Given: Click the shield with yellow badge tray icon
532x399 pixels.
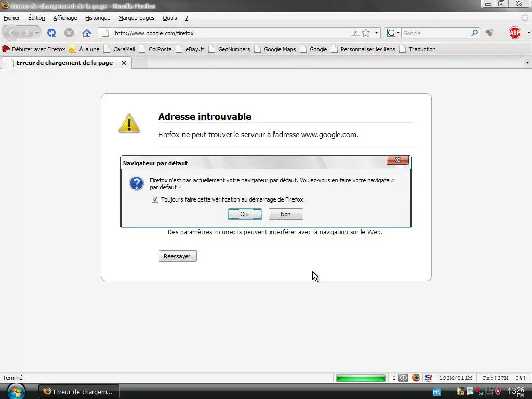Looking at the screenshot, I should (x=460, y=391).
